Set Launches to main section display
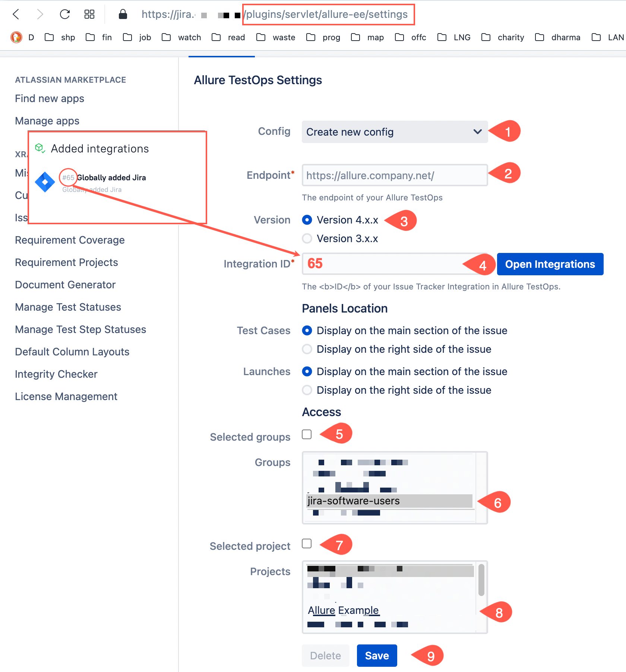Screen dimensions: 626x672 point(307,371)
